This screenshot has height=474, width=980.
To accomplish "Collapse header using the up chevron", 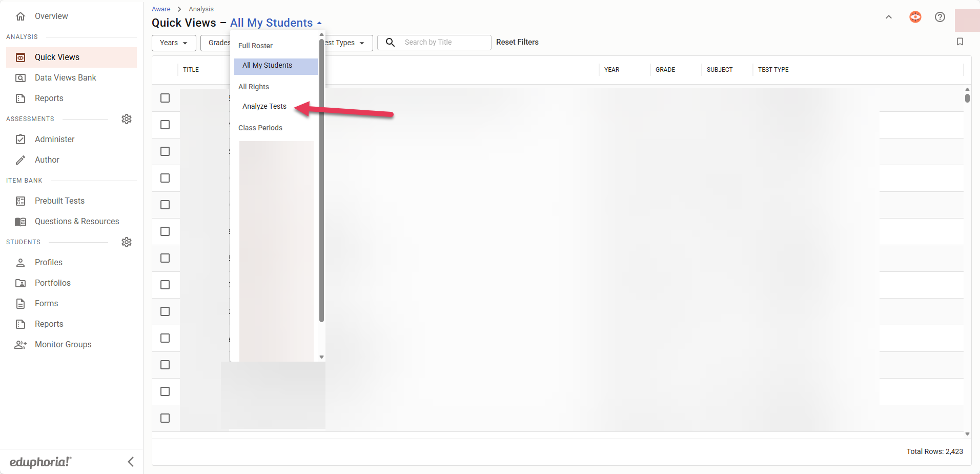I will [888, 17].
